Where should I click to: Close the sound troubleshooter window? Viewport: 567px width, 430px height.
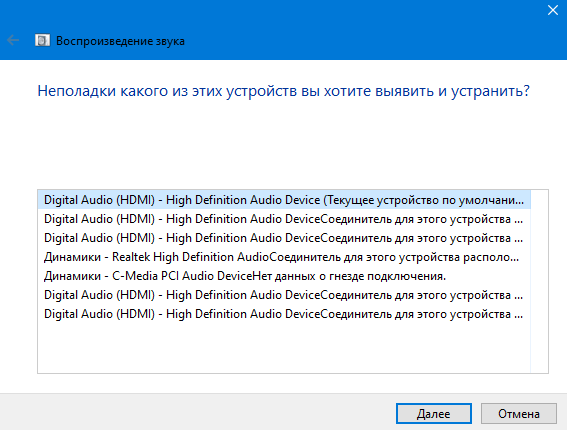pos(553,10)
